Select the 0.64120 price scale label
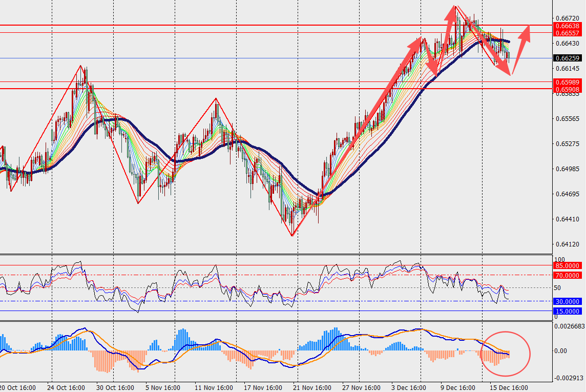The width and height of the screenshot is (586, 392). click(567, 244)
